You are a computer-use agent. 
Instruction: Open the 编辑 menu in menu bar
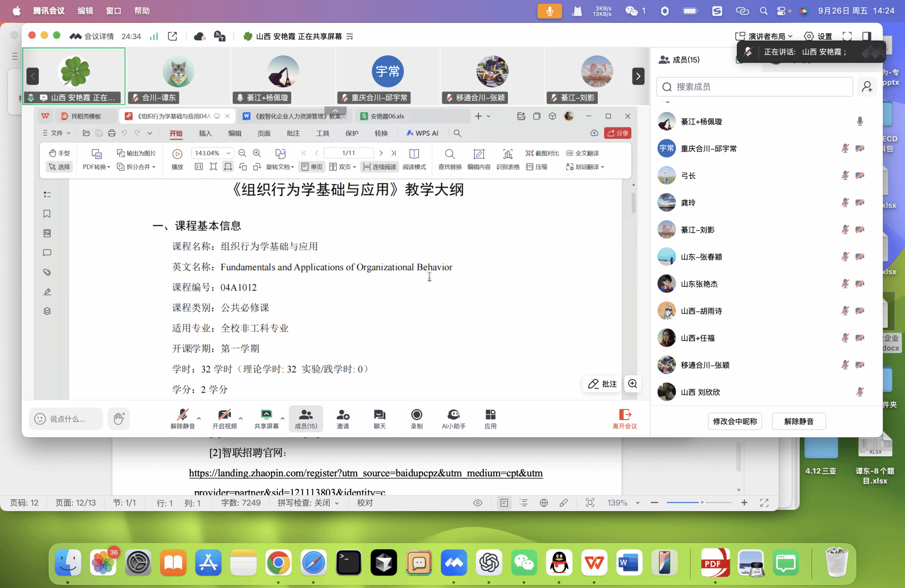tap(85, 11)
